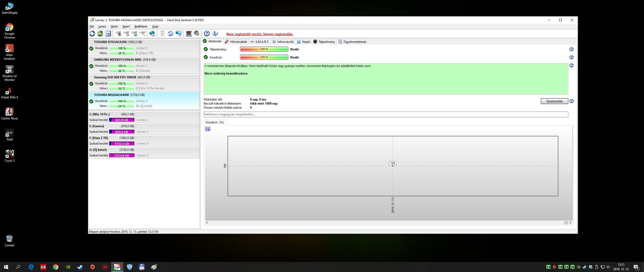This screenshot has width=644, height=272.
Task: Open the Teljesítmény tab with gauge icon
Action: tap(324, 42)
